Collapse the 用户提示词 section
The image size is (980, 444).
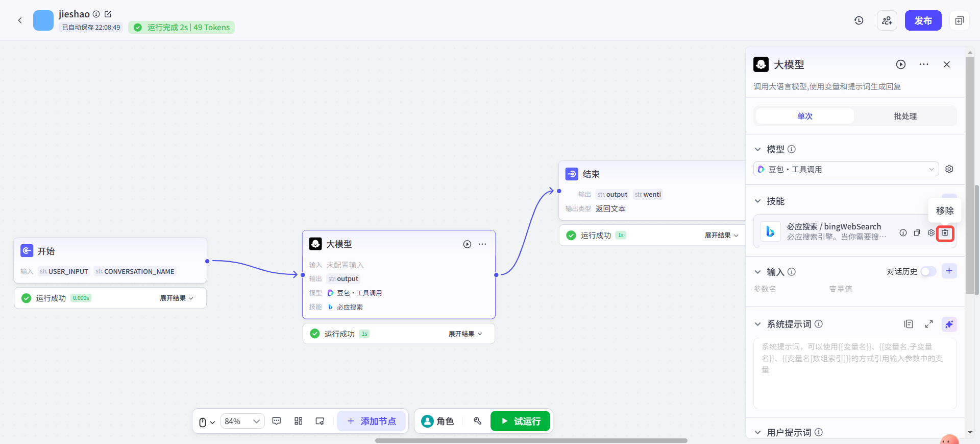coord(758,432)
